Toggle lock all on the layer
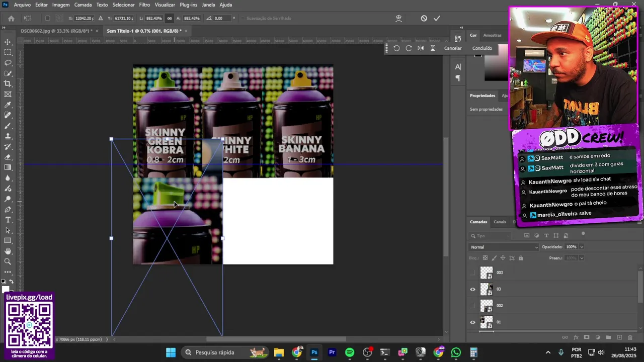The image size is (644, 362). (521, 258)
